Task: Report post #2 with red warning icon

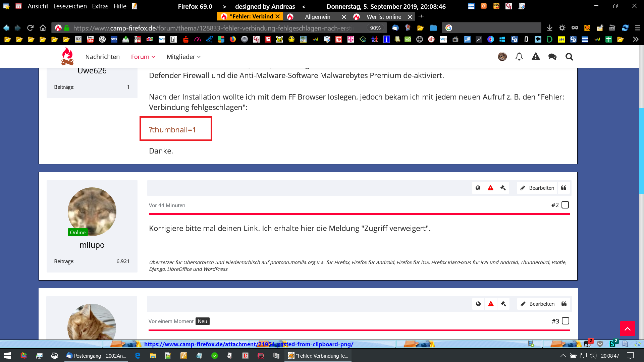Action: point(490,188)
